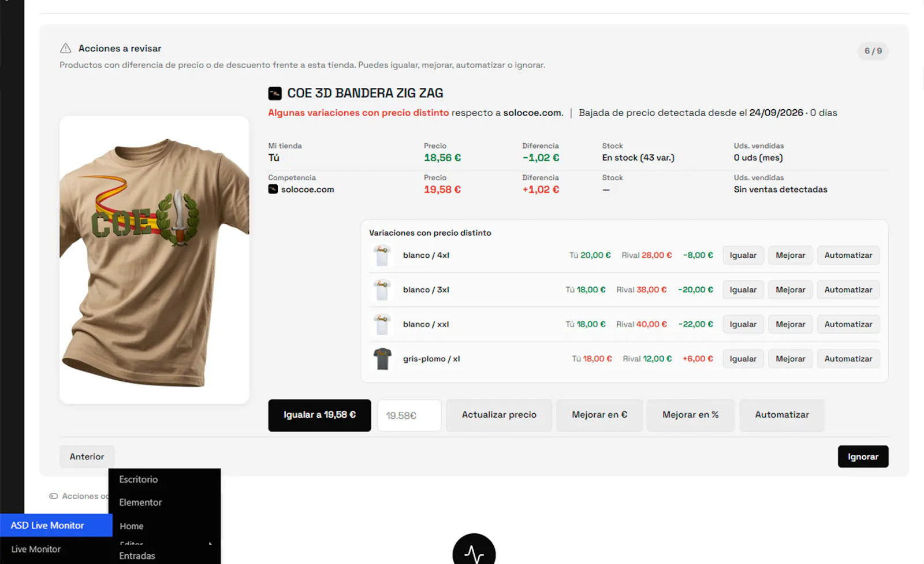Image resolution: width=924 pixels, height=564 pixels.
Task: Choose Home in the flyout menu
Action: [131, 526]
